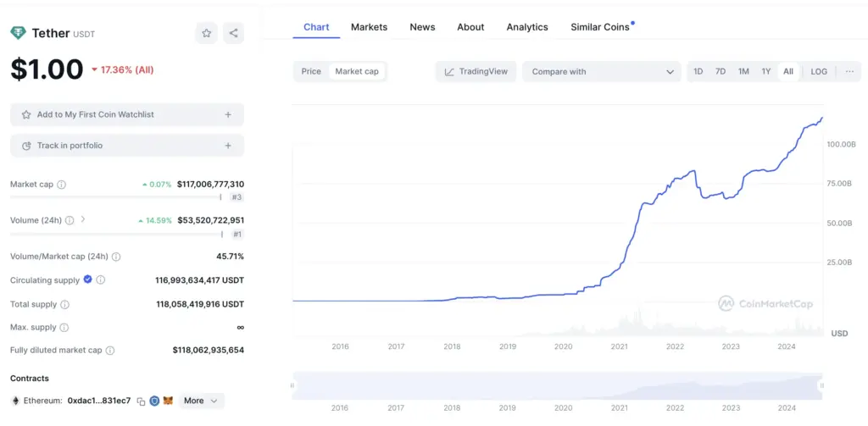The width and height of the screenshot is (868, 426).
Task: Open info icon next to Volume (24h)
Action: click(70, 220)
